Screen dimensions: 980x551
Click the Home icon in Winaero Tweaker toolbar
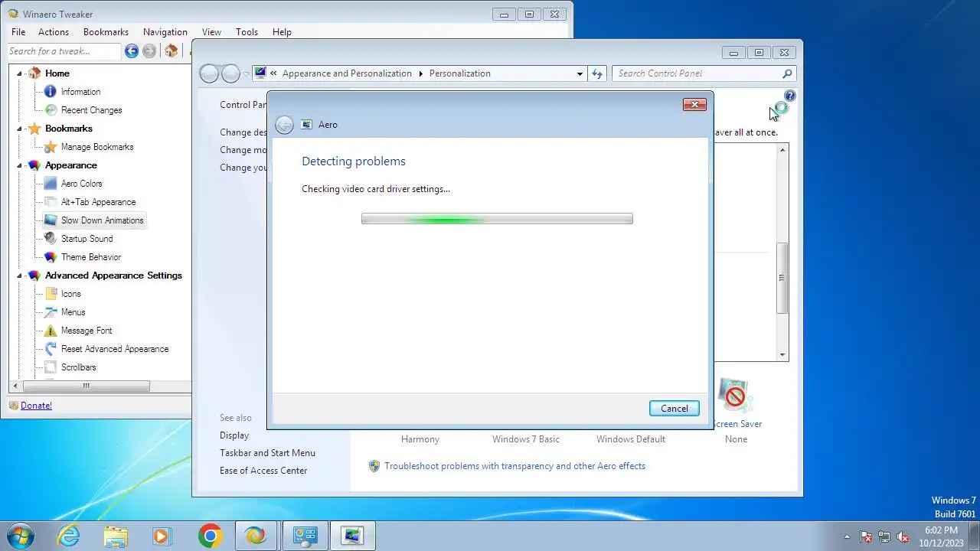click(x=171, y=51)
